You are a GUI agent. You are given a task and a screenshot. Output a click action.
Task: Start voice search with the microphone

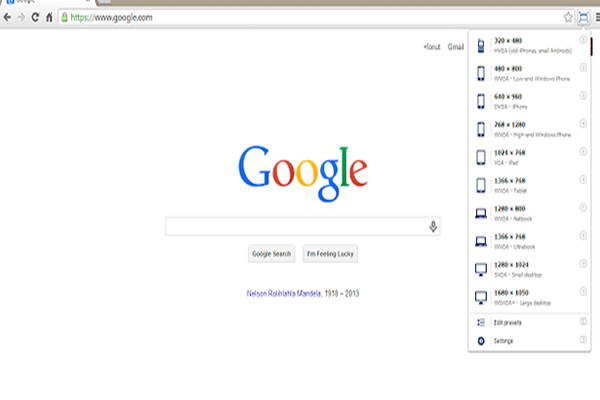pos(433,226)
